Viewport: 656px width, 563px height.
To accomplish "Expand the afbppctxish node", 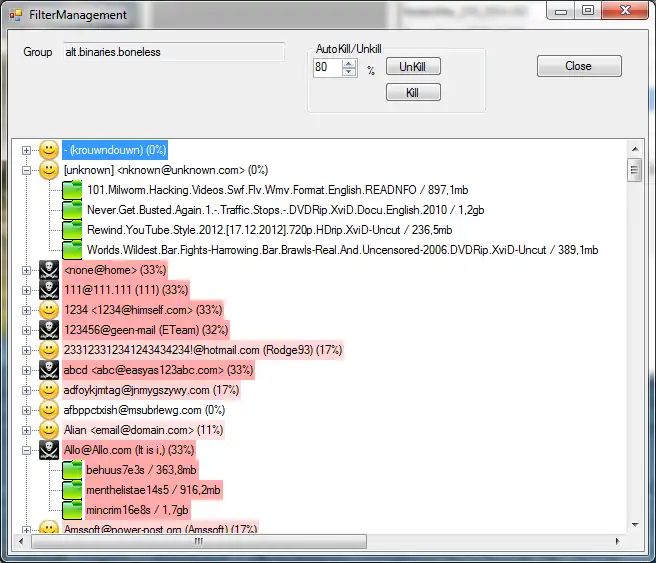I will pos(26,410).
